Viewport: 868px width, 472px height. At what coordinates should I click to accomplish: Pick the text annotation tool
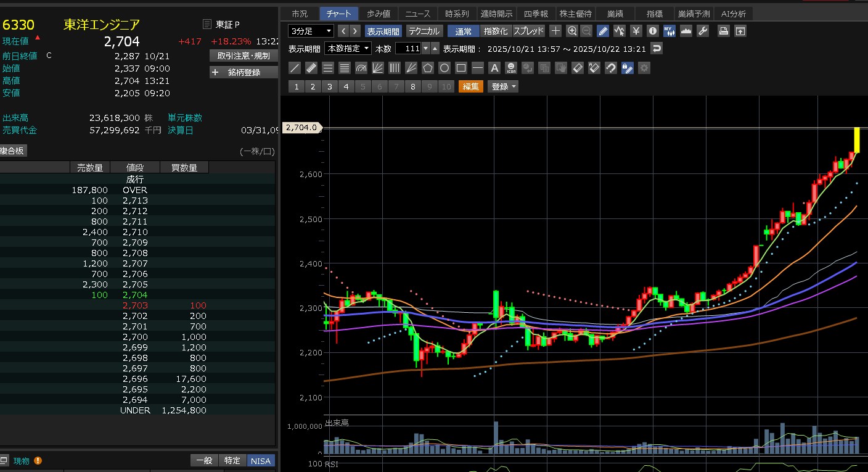click(494, 68)
